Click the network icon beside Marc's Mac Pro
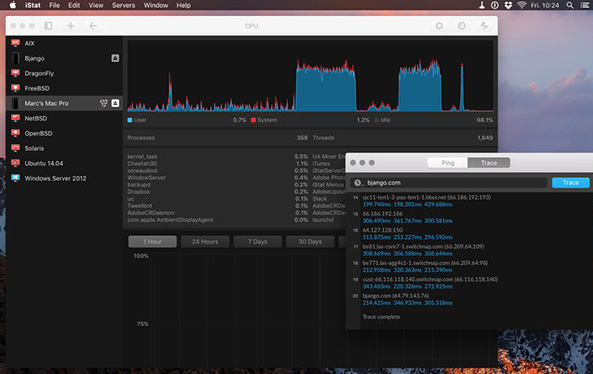This screenshot has height=374, width=593. (104, 103)
